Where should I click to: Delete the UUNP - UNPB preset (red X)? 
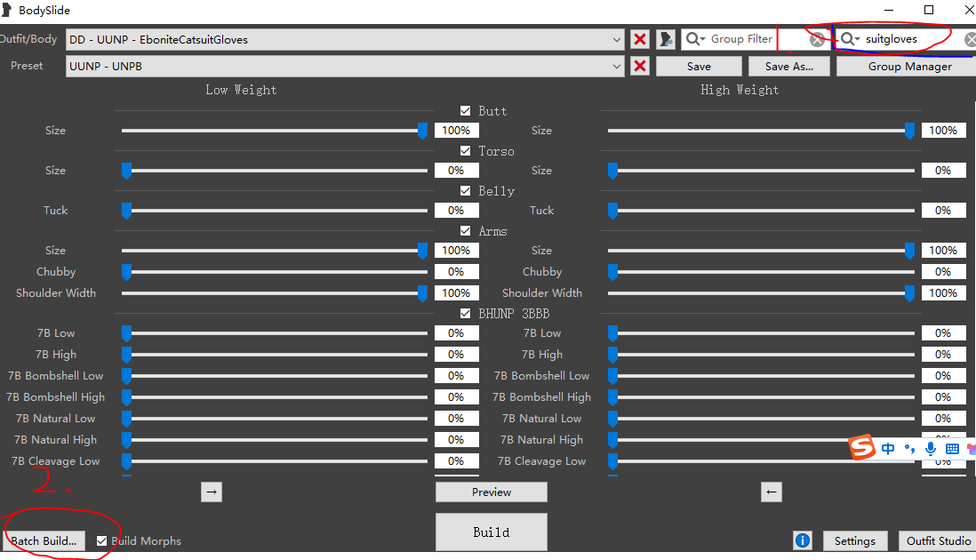(639, 66)
